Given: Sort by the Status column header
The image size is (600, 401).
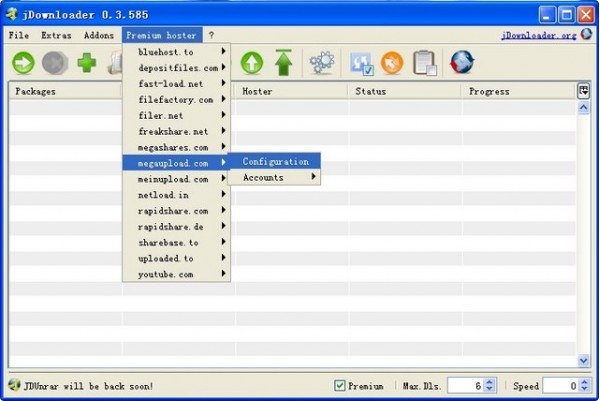Looking at the screenshot, I should [x=404, y=91].
